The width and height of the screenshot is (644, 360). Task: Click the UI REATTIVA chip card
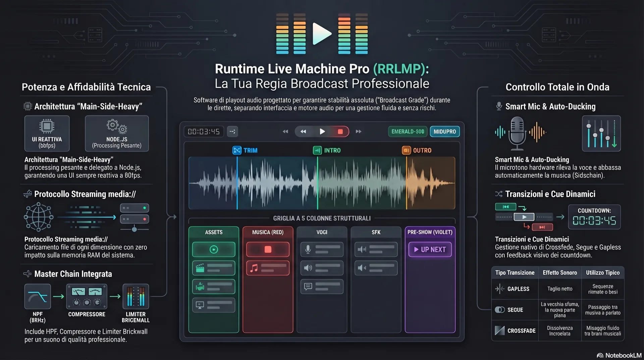point(47,133)
